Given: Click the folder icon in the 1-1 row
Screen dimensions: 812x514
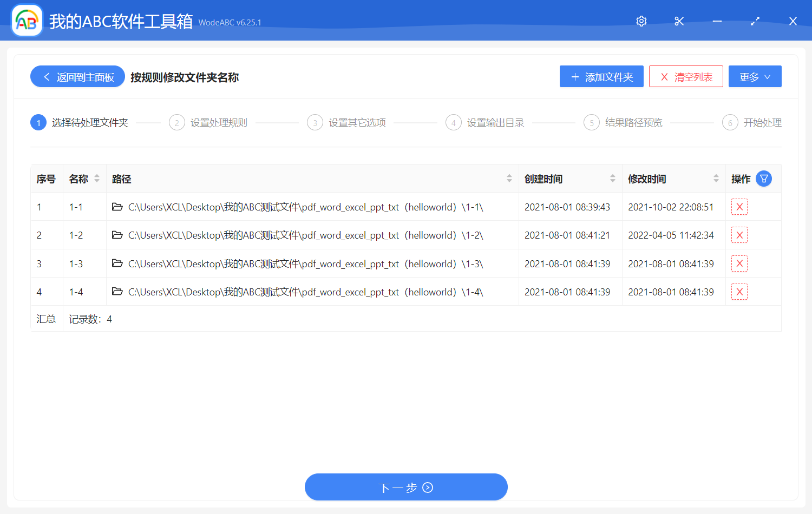Looking at the screenshot, I should coord(117,207).
